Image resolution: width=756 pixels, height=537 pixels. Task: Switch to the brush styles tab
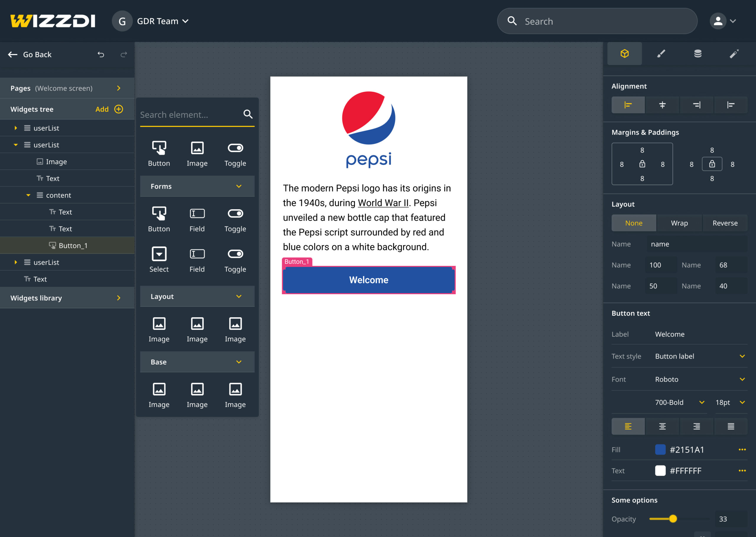661,54
